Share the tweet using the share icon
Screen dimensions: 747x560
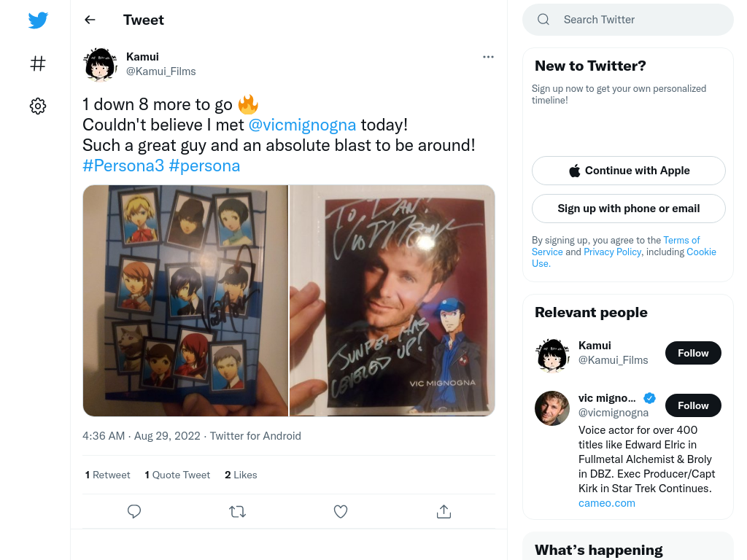pyautogui.click(x=444, y=511)
